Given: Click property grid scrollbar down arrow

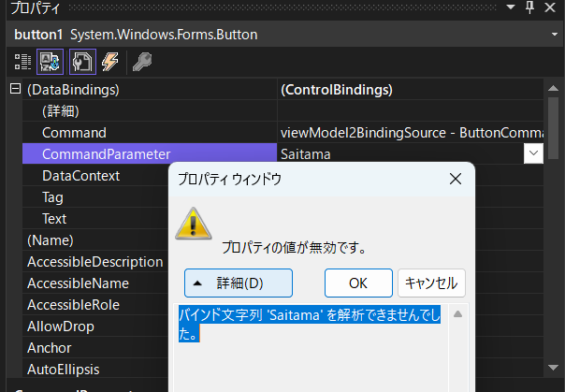Looking at the screenshot, I should [553, 368].
